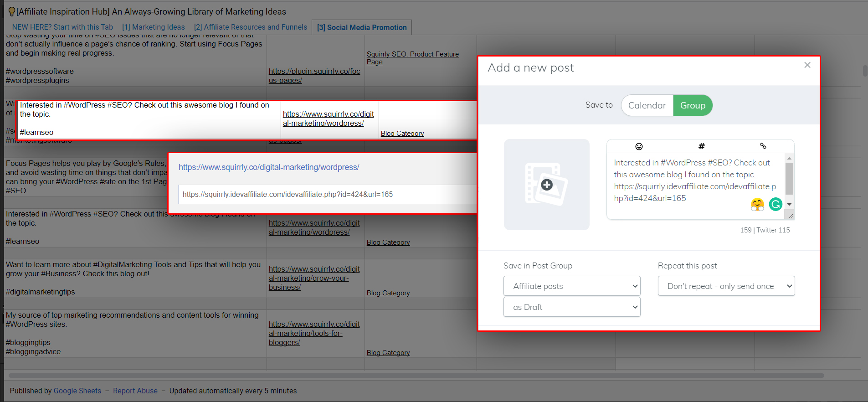Click 'Updated automatically every 5 minutes' text
This screenshot has width=868, height=402.
(233, 391)
